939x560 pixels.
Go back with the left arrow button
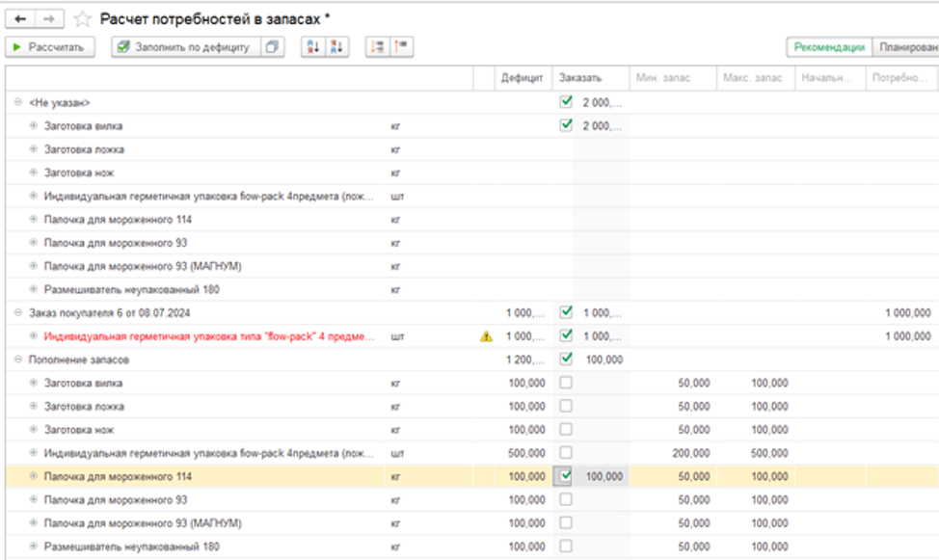coord(19,19)
